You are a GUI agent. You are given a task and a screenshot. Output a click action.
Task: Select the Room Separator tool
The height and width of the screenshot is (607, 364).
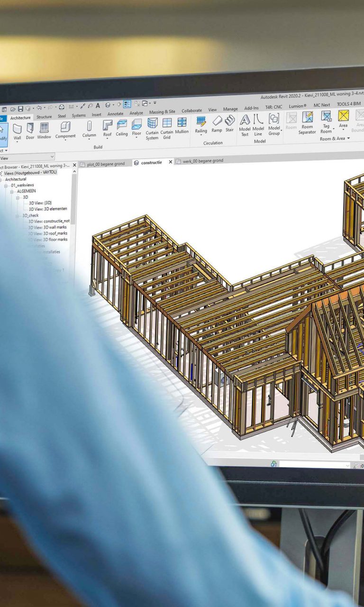pos(307,123)
